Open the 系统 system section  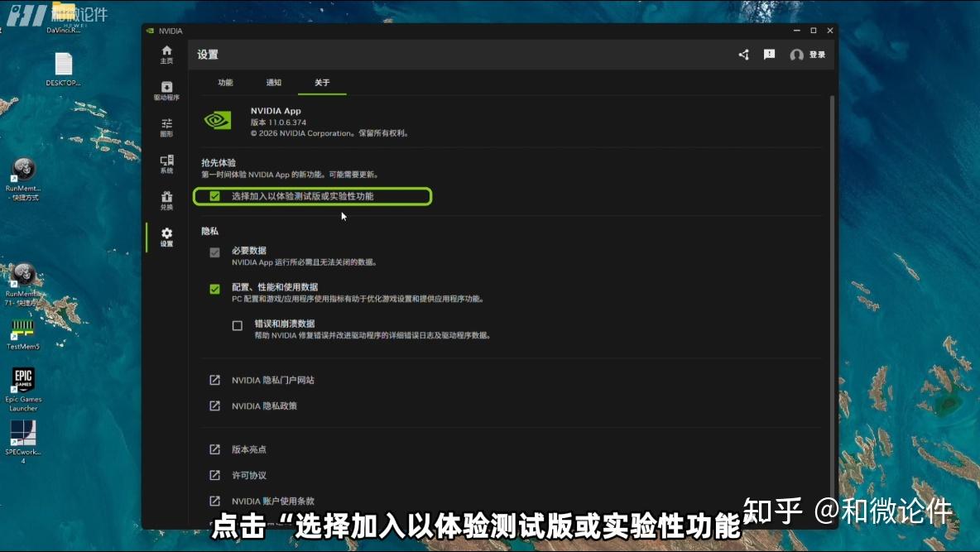(x=166, y=164)
